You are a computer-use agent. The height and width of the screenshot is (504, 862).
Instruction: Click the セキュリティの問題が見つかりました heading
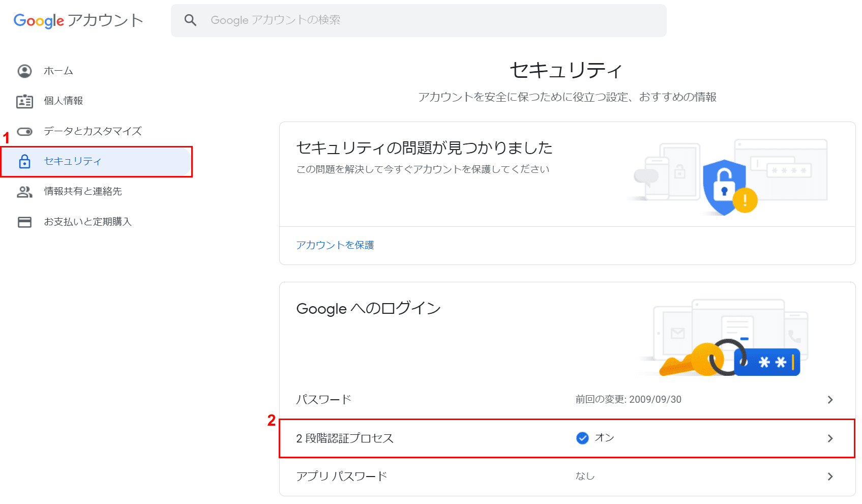pyautogui.click(x=424, y=147)
